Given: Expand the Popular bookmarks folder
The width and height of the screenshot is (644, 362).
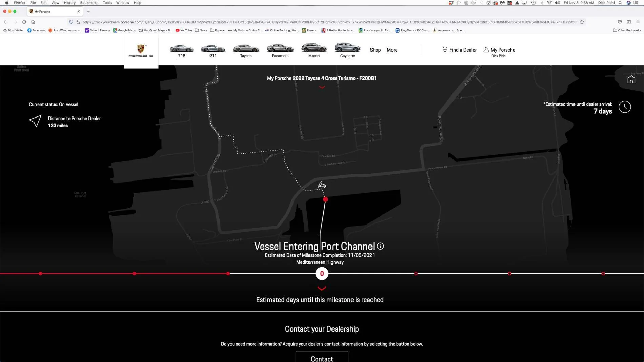Looking at the screenshot, I should coord(218,30).
